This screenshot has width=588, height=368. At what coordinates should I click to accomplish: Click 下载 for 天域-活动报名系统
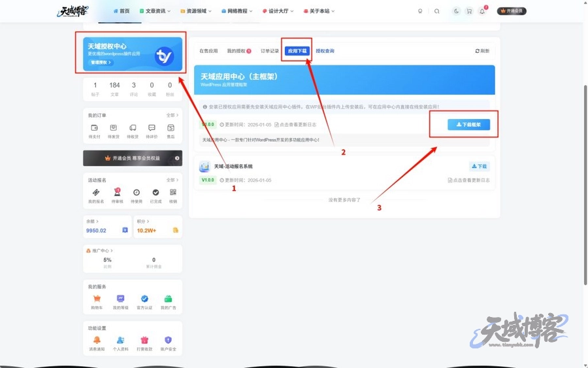coord(480,166)
